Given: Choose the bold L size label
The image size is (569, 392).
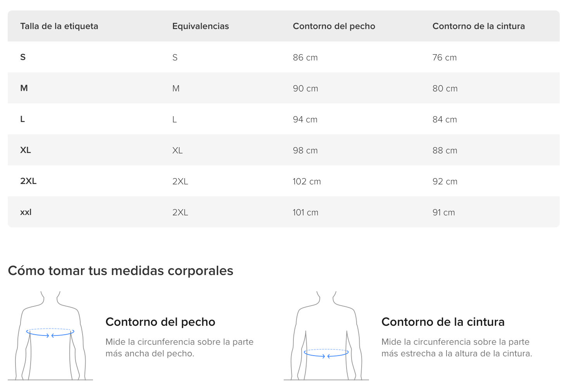Looking at the screenshot, I should pyautogui.click(x=22, y=119).
